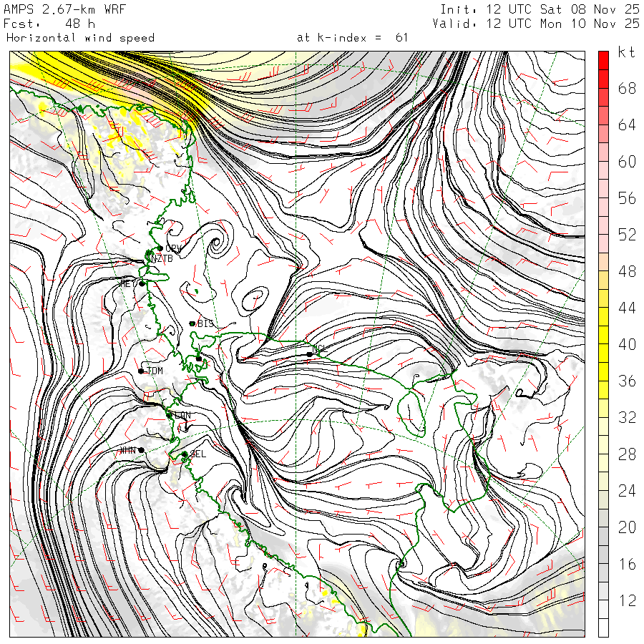This screenshot has height=644, width=644.
Task: Click the 'kt' unit label
Action: pyautogui.click(x=626, y=52)
